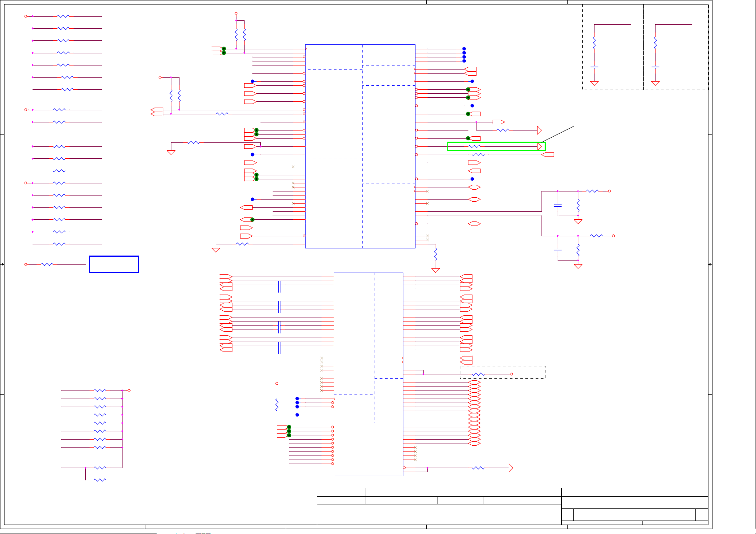Image resolution: width=756 pixels, height=534 pixels.
Task: Select topmost resistor in upper-left resistor bank
Action: (x=63, y=16)
